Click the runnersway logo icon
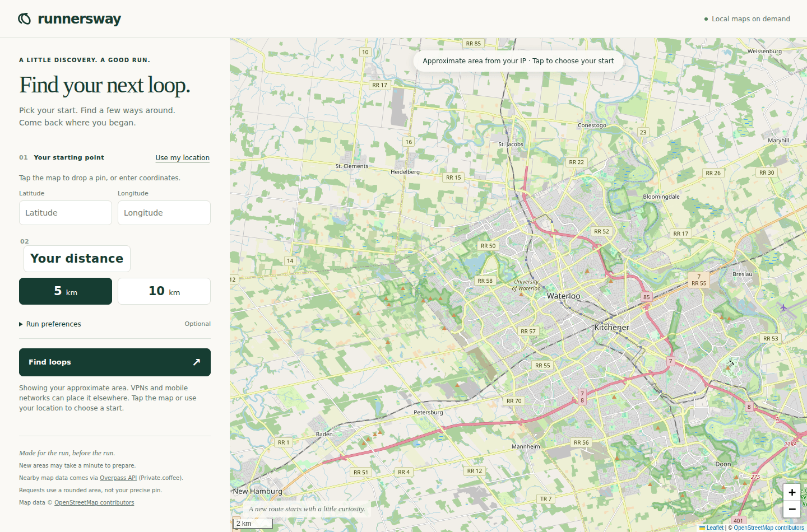Screen dimensions: 807x532 click(x=25, y=19)
